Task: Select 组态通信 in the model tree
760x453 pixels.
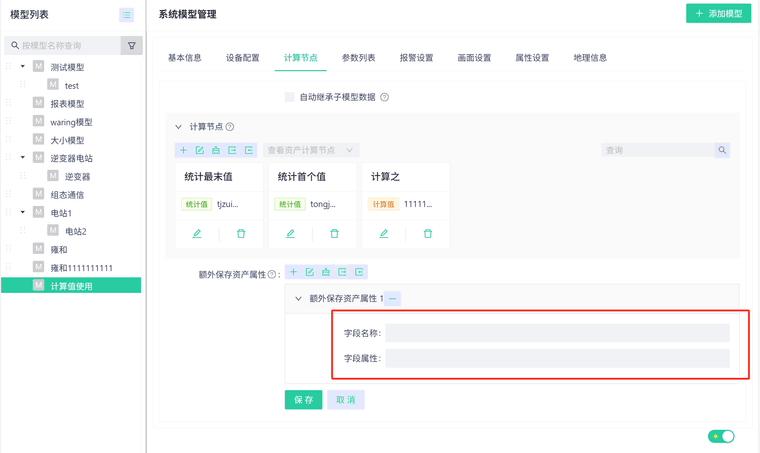Action: click(x=67, y=195)
